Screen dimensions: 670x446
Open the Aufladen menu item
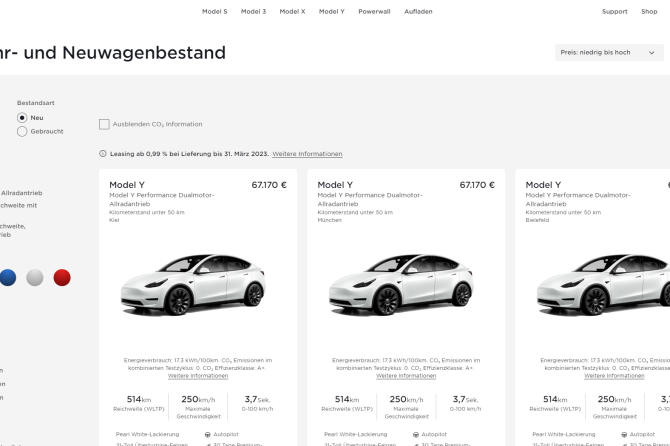pos(418,12)
